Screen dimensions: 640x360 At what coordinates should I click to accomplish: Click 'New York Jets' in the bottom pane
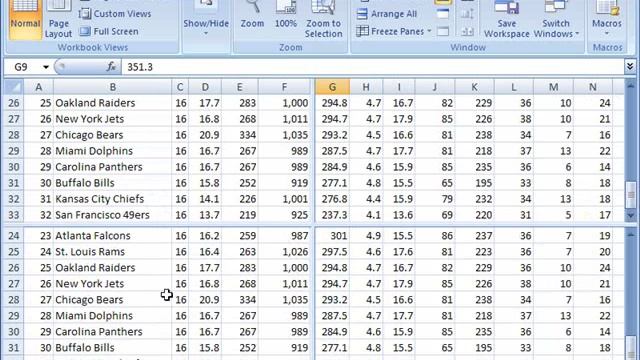112,284
